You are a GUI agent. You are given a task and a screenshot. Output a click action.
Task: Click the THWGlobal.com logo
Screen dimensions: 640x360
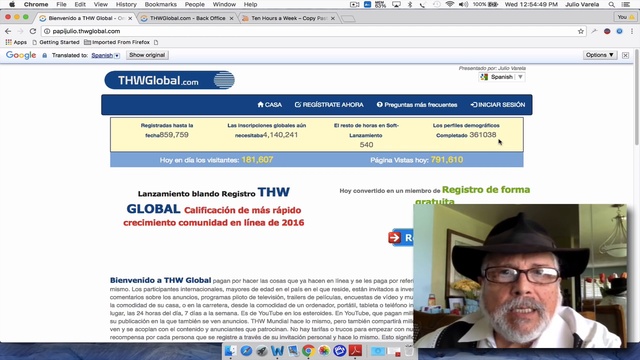click(x=169, y=80)
